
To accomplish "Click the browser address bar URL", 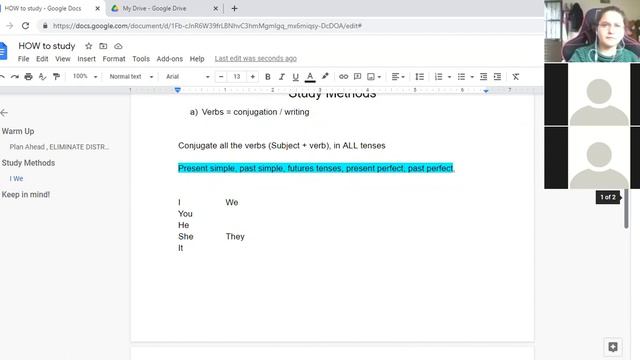I will pos(207,26).
